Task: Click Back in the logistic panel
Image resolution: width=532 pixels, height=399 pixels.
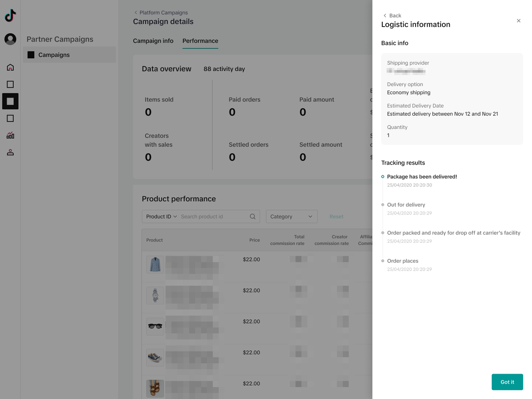Action: (392, 15)
